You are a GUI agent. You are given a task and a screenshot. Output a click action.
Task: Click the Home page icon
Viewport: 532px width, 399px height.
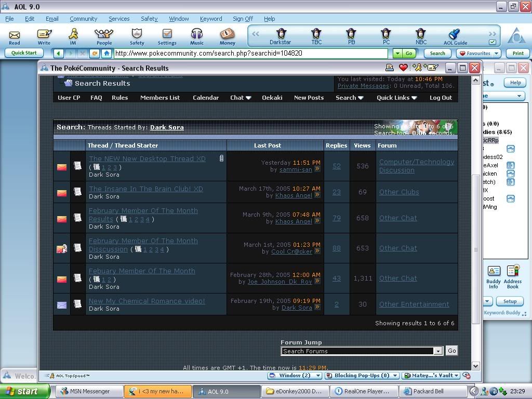[107, 54]
